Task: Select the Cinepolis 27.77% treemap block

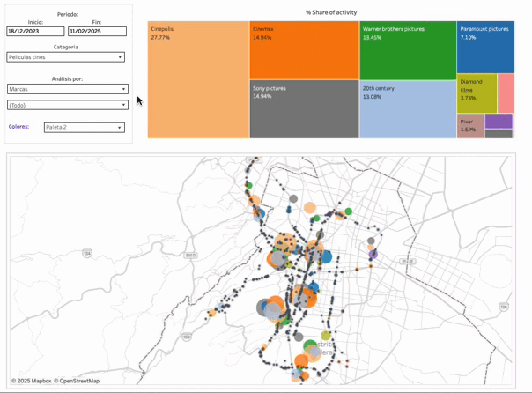Action: click(x=198, y=80)
